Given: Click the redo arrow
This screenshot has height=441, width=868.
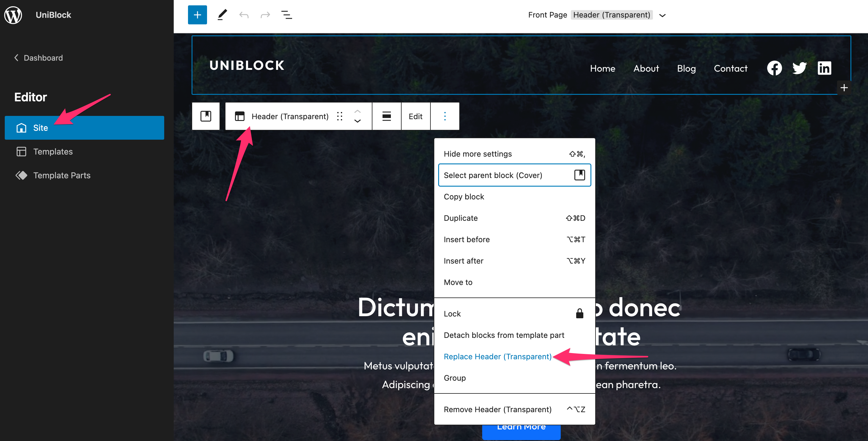Looking at the screenshot, I should [x=265, y=15].
